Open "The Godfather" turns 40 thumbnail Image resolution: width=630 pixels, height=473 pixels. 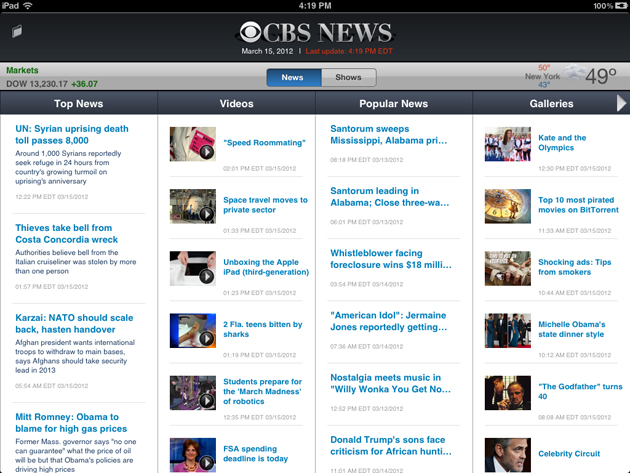coord(507,393)
